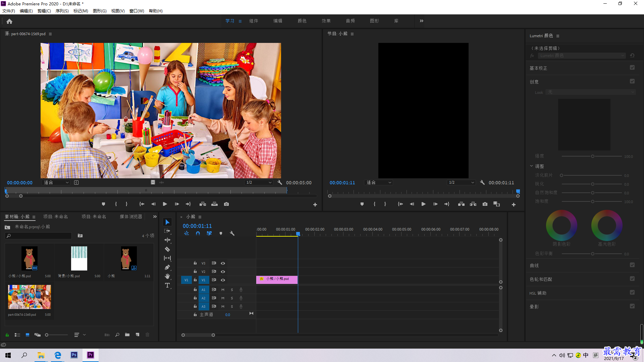Open button editor plus in program monitor

514,204
